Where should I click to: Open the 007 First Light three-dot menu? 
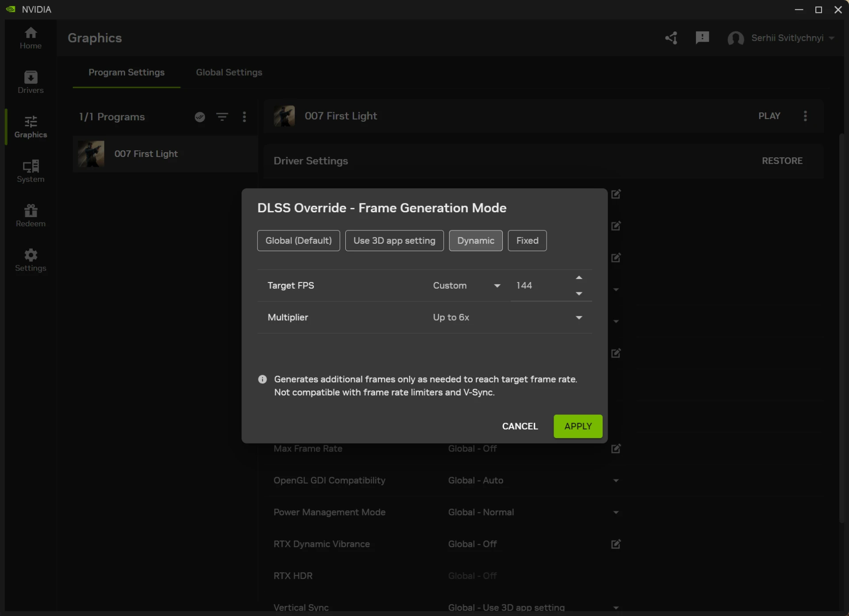[x=805, y=116]
